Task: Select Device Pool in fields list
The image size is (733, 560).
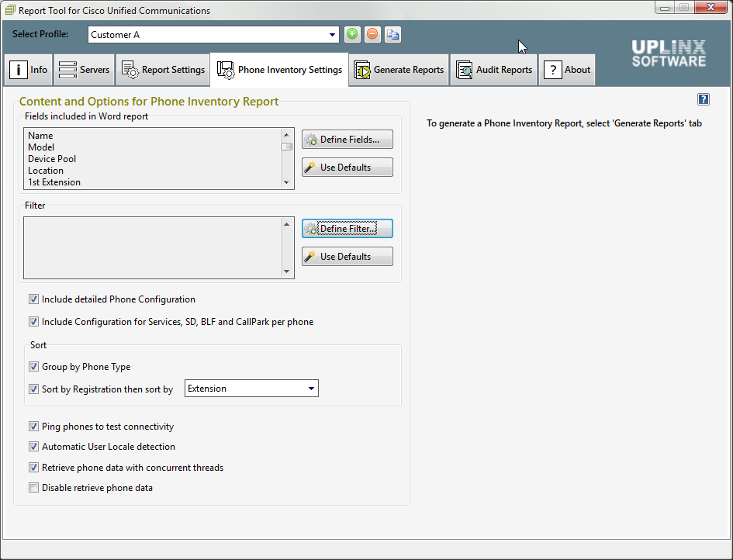Action: [52, 159]
